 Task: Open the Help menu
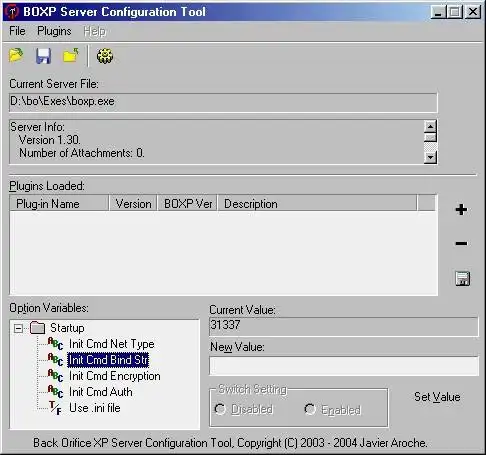click(95, 31)
